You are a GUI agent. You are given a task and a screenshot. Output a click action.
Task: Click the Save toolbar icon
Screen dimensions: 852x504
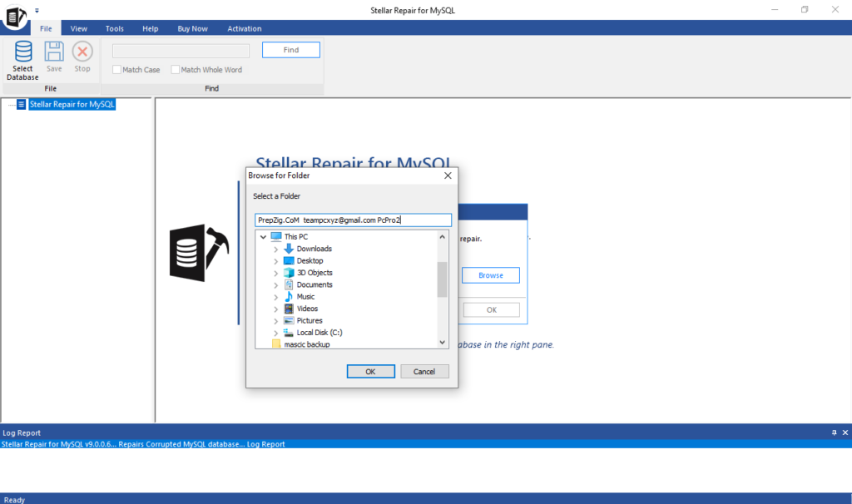pos(54,52)
